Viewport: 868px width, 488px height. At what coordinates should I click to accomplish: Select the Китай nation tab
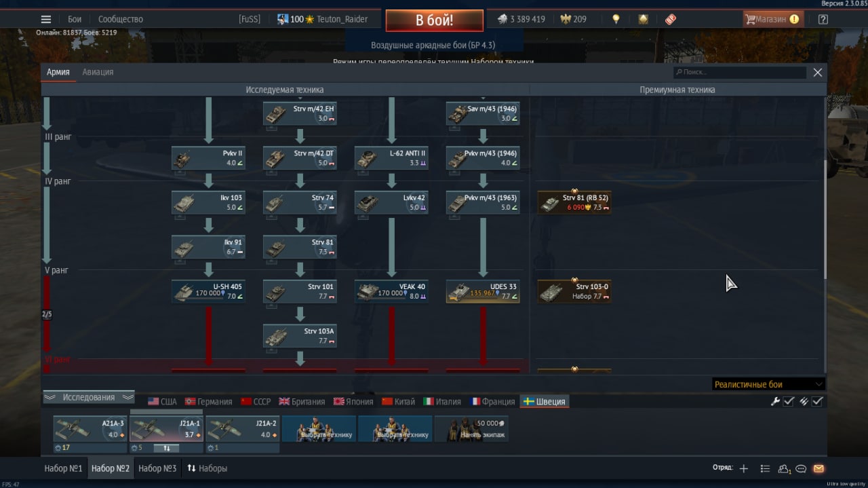(x=399, y=401)
